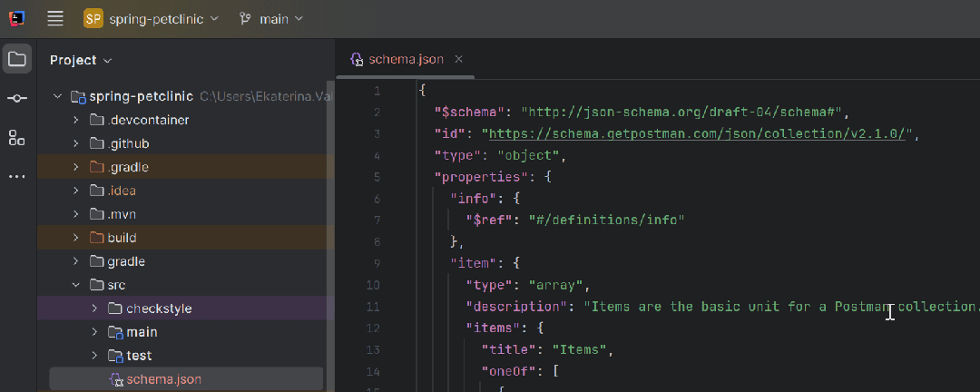Open the main branch dropdown
Viewport: 980px width, 392px height.
[x=271, y=19]
